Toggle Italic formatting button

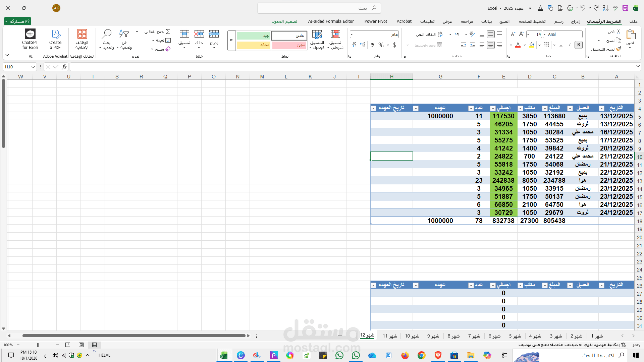point(570,45)
